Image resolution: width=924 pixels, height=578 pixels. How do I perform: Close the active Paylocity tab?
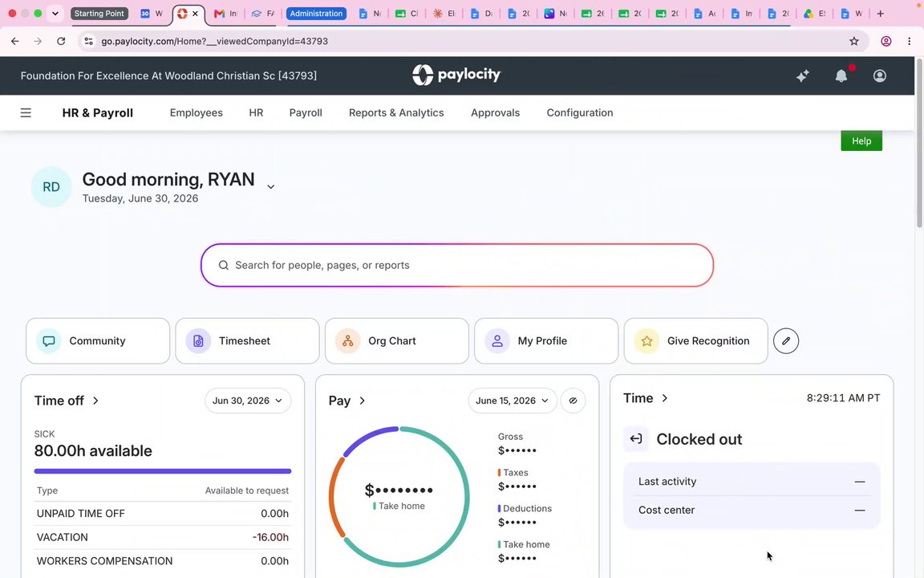coord(195,14)
